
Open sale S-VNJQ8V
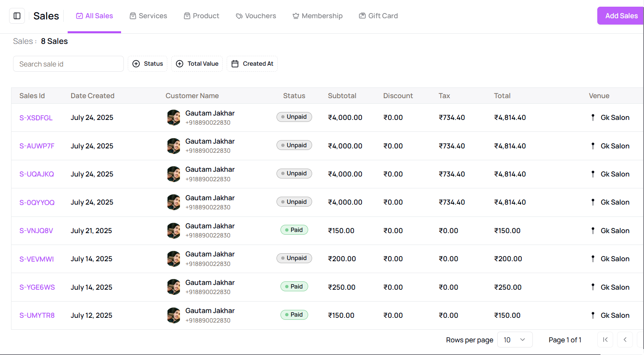point(36,231)
